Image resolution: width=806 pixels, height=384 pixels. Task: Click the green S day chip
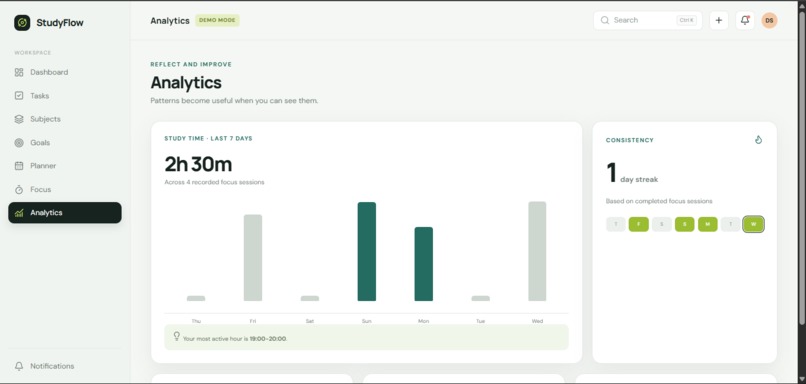(685, 224)
